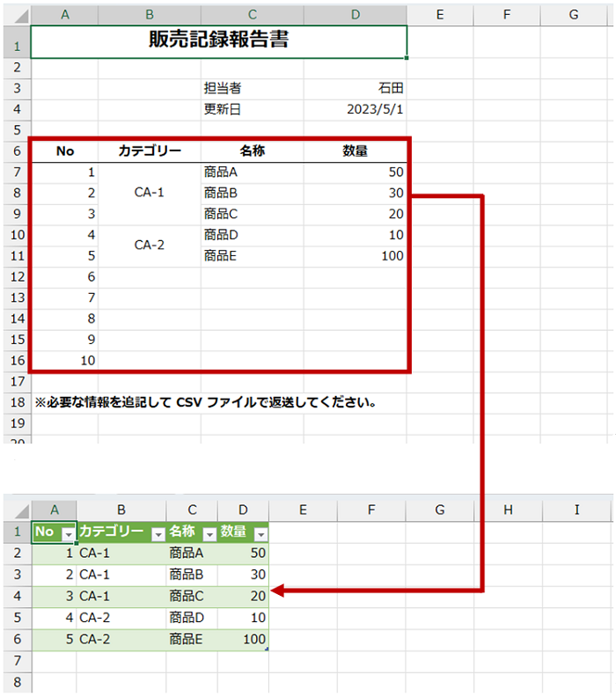Open the No column filter dropdown
616x697 pixels.
coord(68,534)
